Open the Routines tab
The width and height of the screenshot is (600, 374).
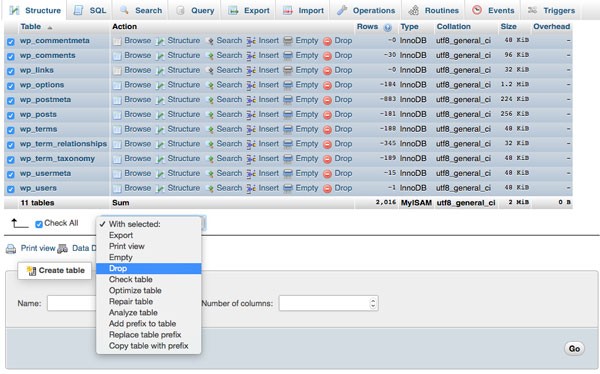(x=434, y=10)
